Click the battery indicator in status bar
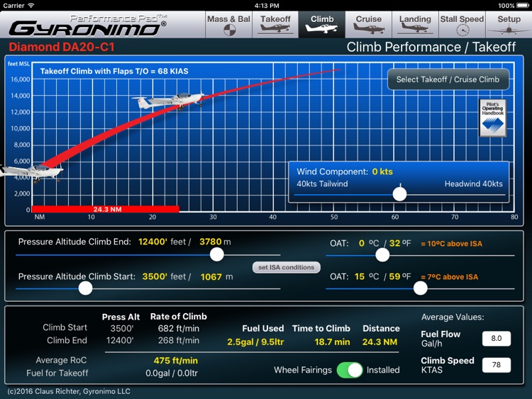 (523, 6)
